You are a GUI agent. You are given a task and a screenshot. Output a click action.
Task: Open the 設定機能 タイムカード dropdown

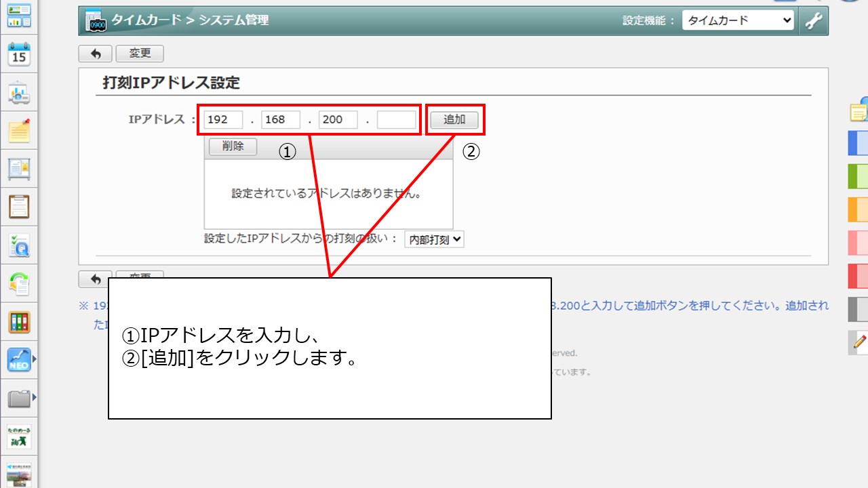(x=737, y=20)
